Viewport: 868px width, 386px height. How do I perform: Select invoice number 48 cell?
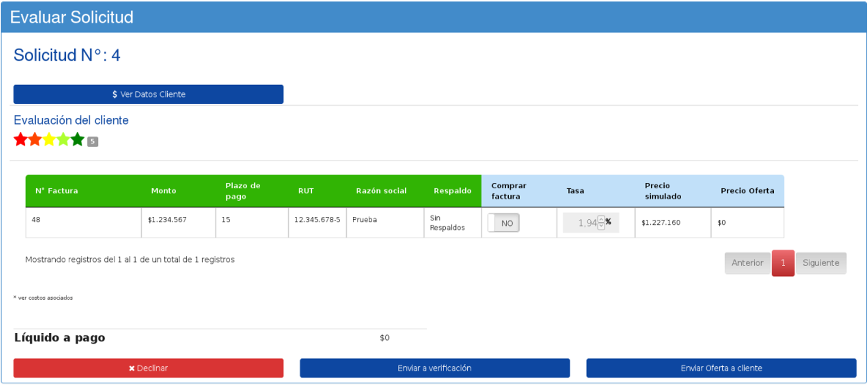[83, 223]
